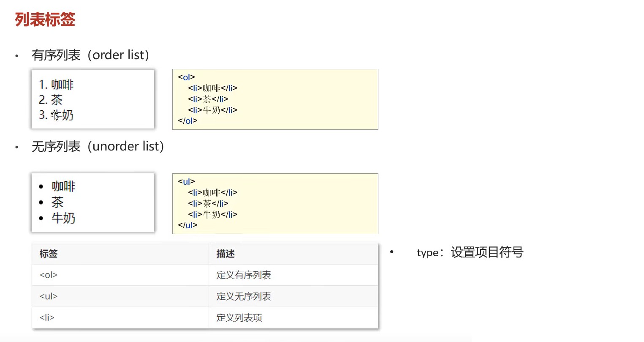The image size is (644, 342).
Task: Click the bulleted 咖啡 item in the preview
Action: [63, 186]
